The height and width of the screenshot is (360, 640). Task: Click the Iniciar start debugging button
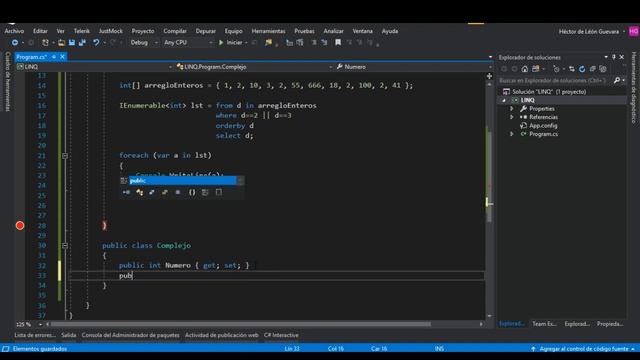[231, 42]
